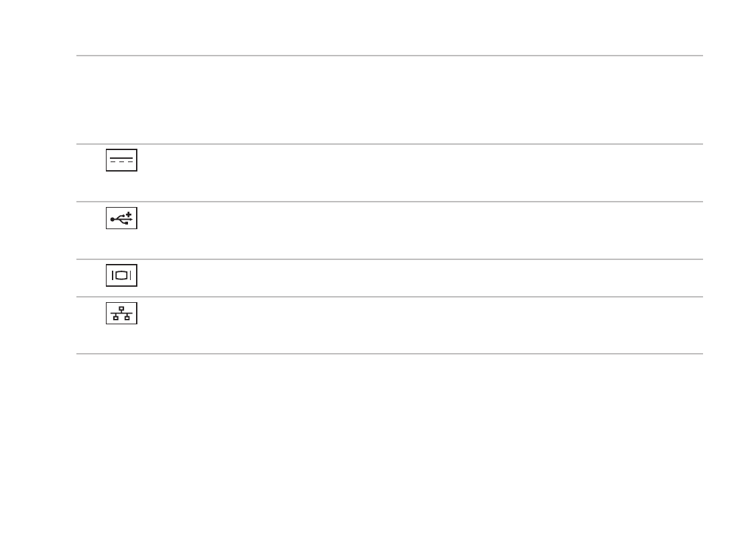
Task: Click the VGA monitor connector icon
Action: tap(121, 275)
